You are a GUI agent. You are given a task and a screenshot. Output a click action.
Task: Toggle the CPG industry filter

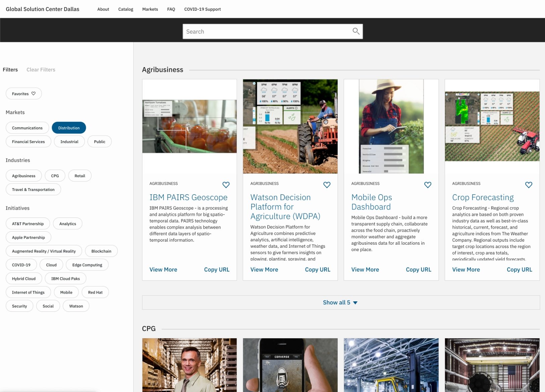point(55,176)
